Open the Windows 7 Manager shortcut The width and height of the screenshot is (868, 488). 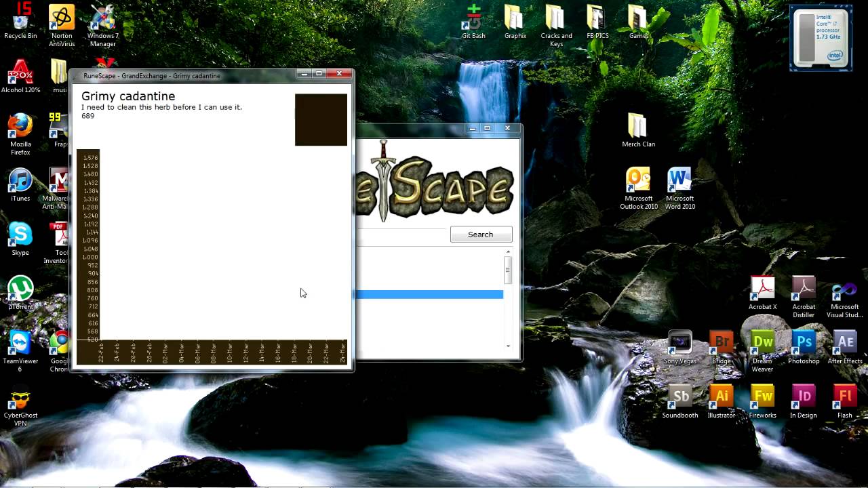(x=103, y=25)
